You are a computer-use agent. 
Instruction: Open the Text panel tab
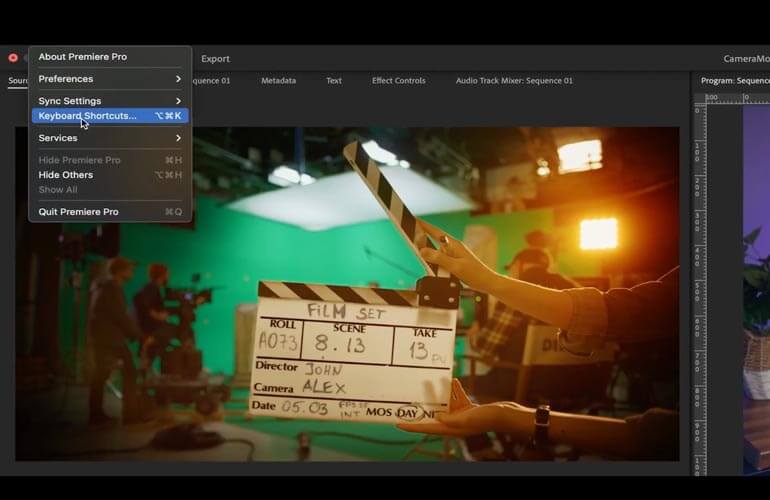pos(334,81)
